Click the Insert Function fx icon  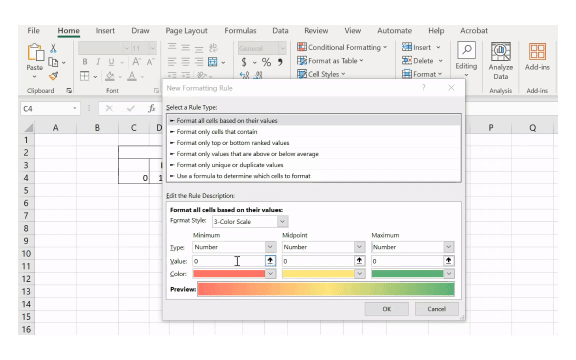151,108
